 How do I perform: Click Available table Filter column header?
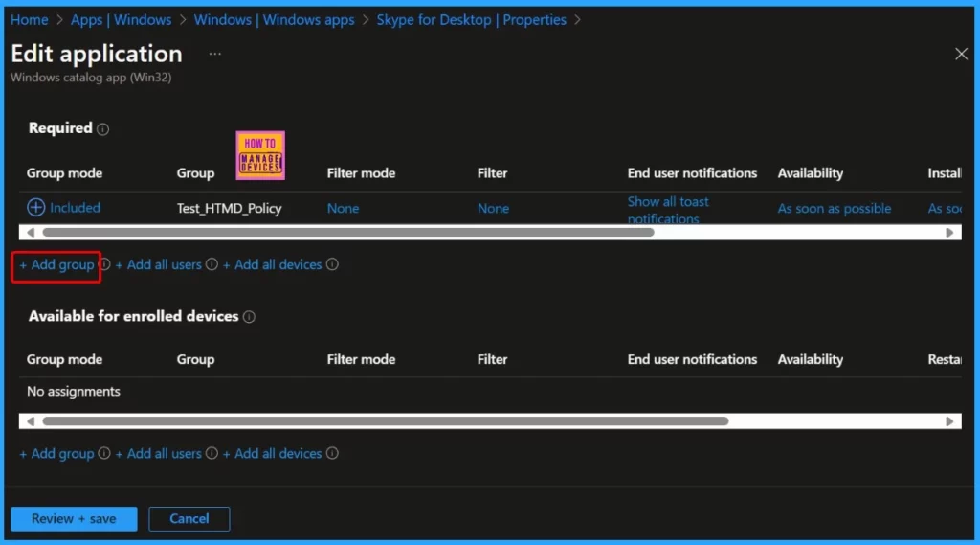click(493, 360)
